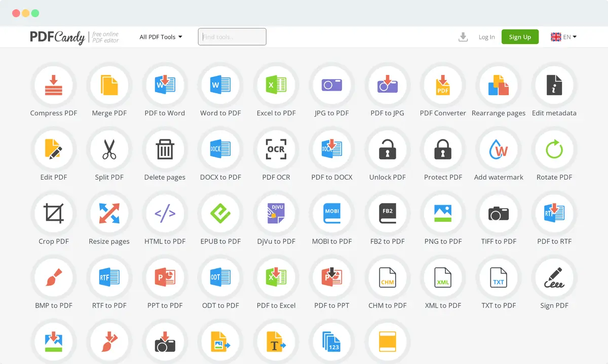The height and width of the screenshot is (364, 608).
Task: Click the green Sign Up button
Action: tap(520, 37)
